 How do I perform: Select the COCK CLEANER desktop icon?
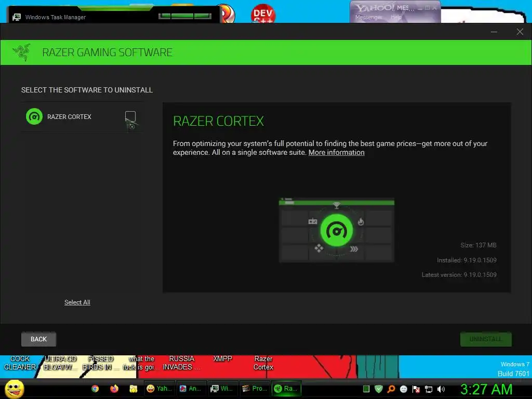coord(20,363)
